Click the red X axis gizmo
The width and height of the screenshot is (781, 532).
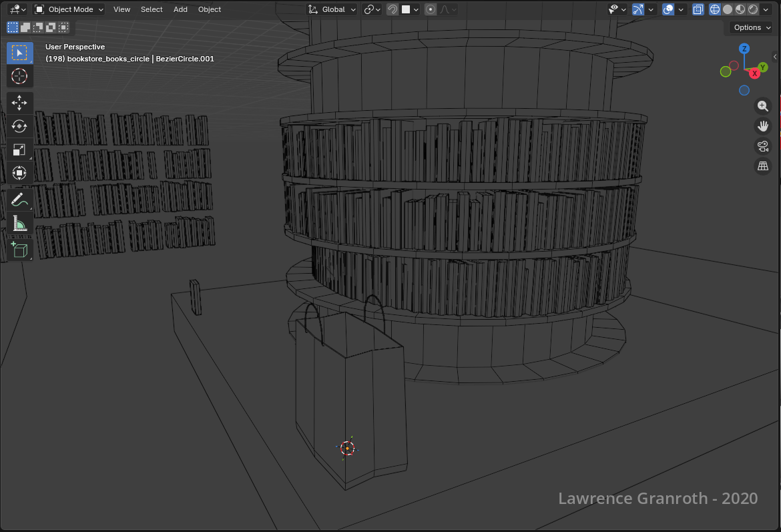(755, 73)
